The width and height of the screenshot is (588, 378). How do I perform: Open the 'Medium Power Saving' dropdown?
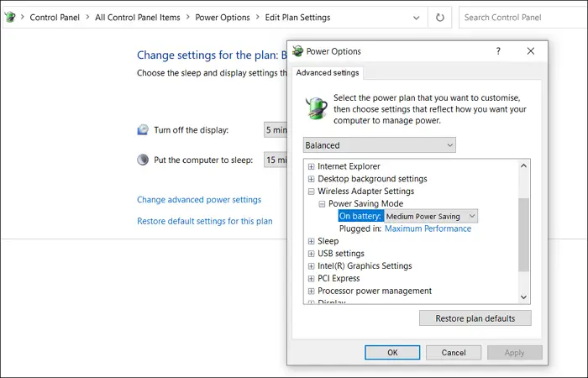point(431,216)
